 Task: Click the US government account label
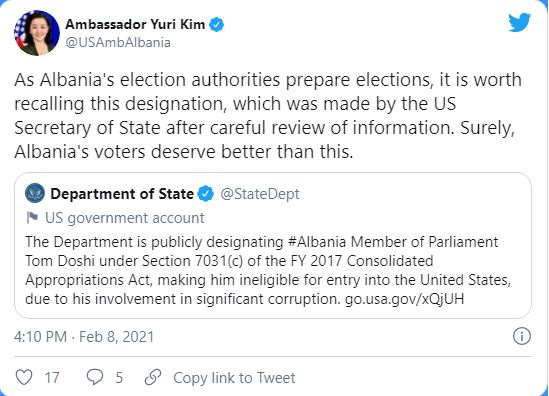(x=125, y=218)
